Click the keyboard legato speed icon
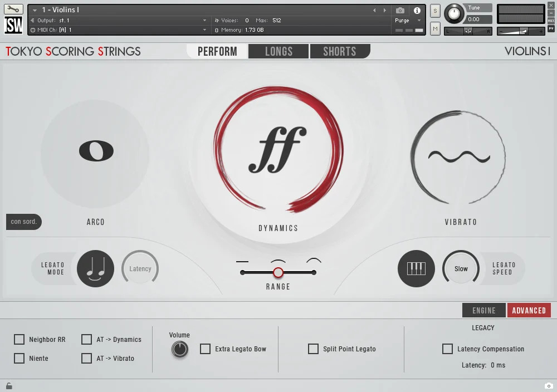Viewport: 557px width, 392px height. (x=416, y=269)
